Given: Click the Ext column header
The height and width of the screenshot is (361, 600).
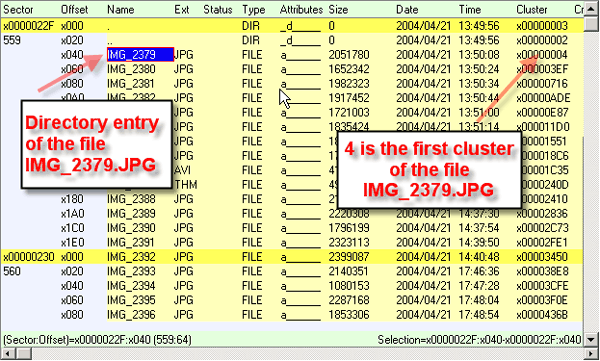Looking at the screenshot, I should click(182, 10).
